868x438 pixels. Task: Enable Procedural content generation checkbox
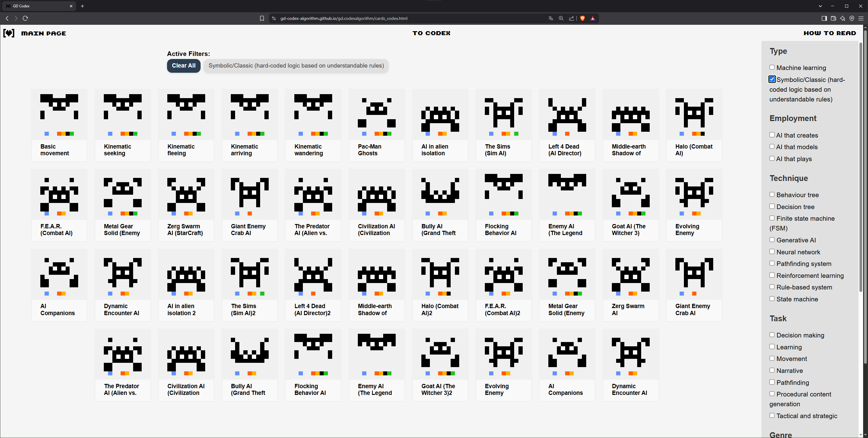coord(772,394)
